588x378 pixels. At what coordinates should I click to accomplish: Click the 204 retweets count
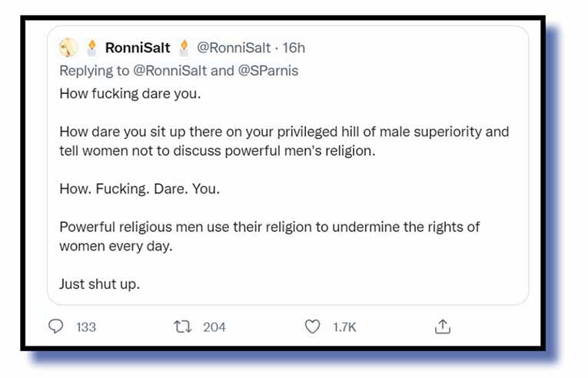[214, 327]
